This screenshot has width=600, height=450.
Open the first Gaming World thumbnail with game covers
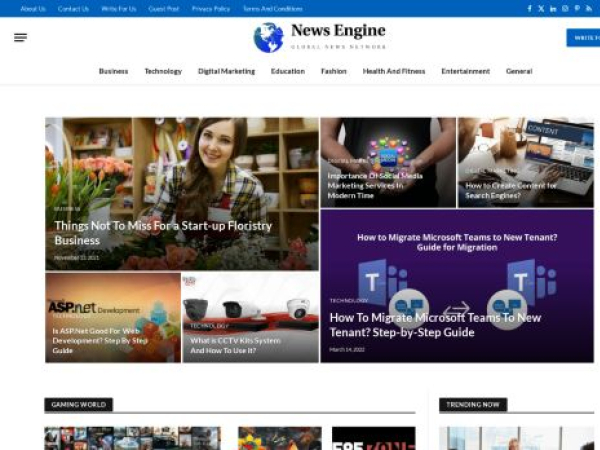click(132, 438)
